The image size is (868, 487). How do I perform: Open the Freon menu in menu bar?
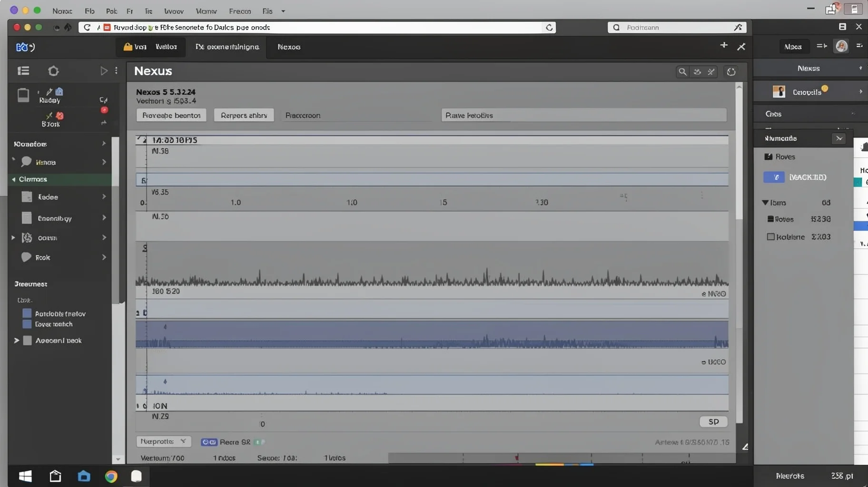(239, 11)
